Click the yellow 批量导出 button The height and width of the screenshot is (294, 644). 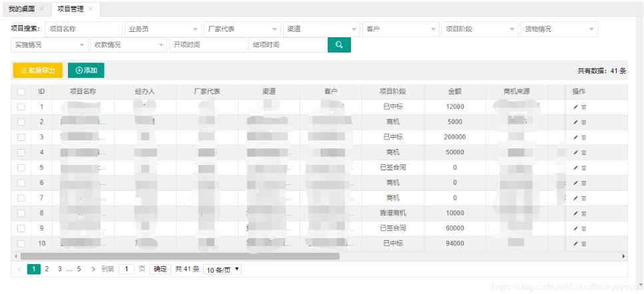coord(37,71)
